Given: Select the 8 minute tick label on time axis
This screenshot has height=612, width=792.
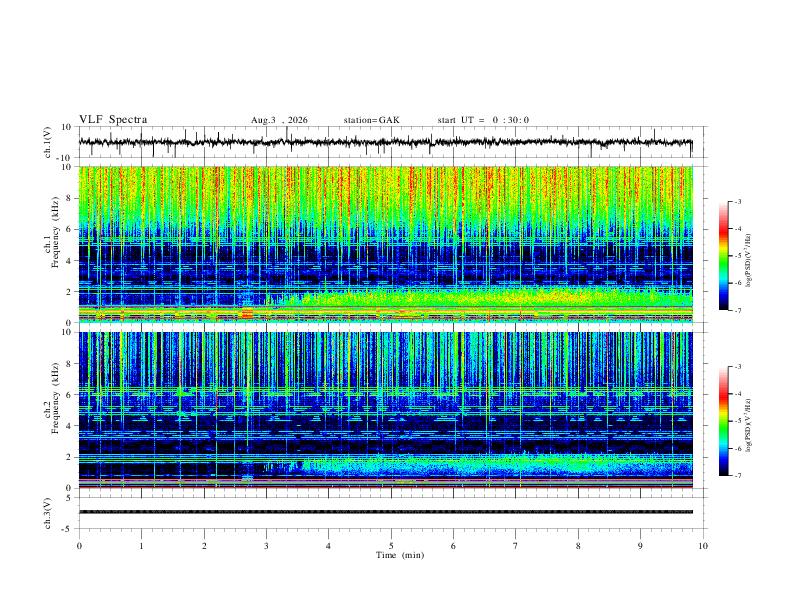Looking at the screenshot, I should click(x=578, y=546).
